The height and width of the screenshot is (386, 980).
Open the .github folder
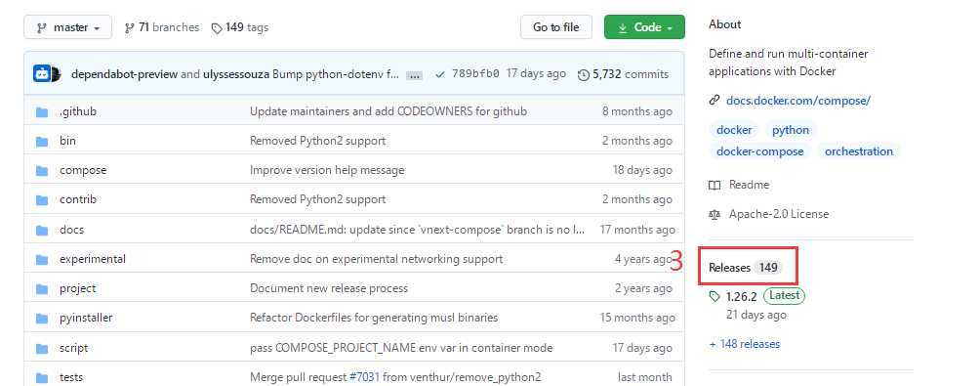tap(78, 111)
